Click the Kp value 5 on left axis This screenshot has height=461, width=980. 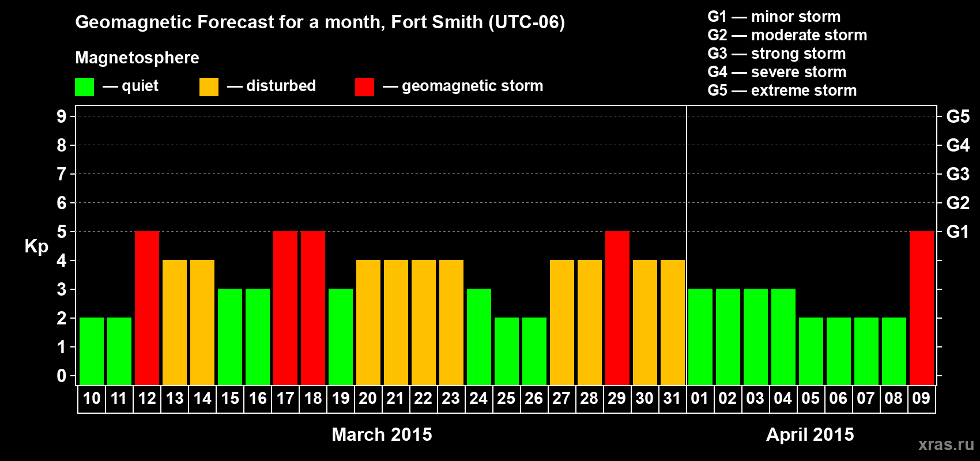[62, 232]
